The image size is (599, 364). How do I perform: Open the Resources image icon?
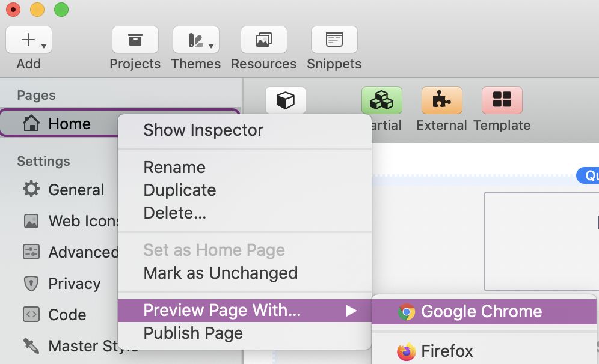263,40
